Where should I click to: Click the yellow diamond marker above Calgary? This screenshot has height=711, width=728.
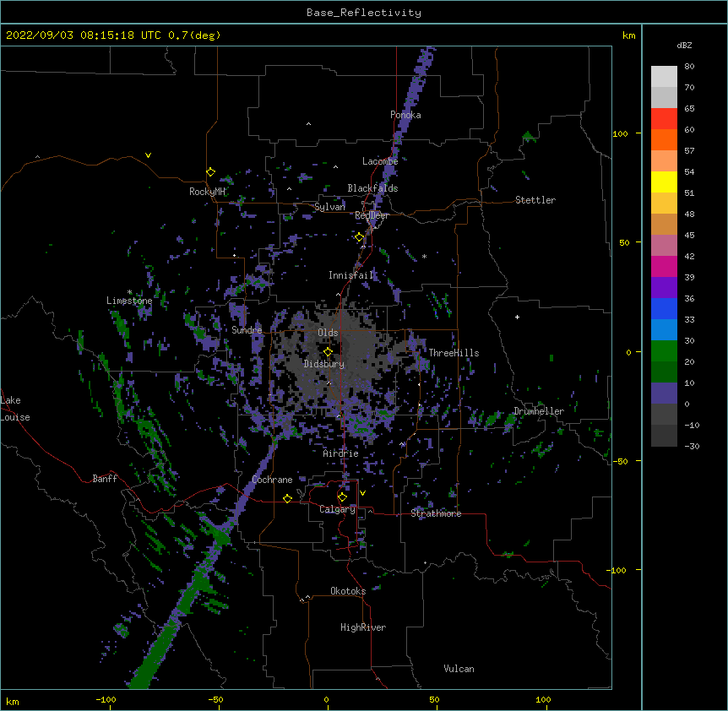pos(342,497)
